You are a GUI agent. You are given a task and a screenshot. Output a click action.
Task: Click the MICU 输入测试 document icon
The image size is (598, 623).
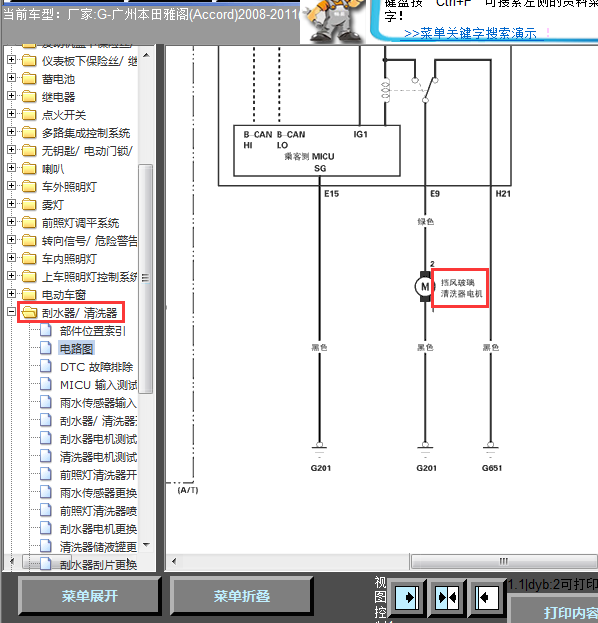pos(46,385)
